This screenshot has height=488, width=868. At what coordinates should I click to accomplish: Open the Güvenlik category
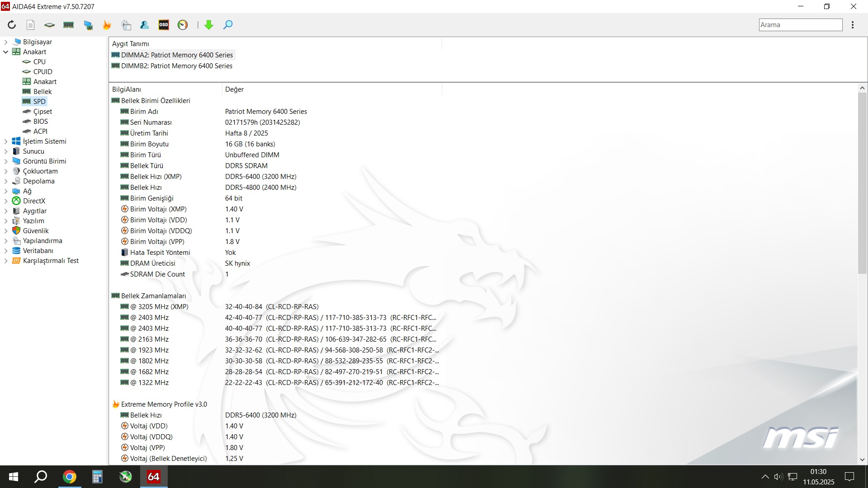tap(36, 231)
